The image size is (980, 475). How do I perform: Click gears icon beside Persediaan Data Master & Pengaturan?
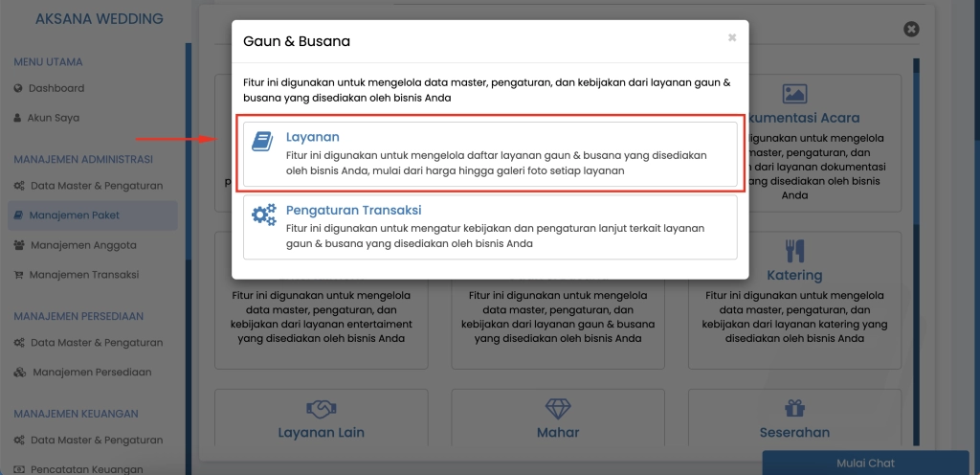(x=19, y=343)
